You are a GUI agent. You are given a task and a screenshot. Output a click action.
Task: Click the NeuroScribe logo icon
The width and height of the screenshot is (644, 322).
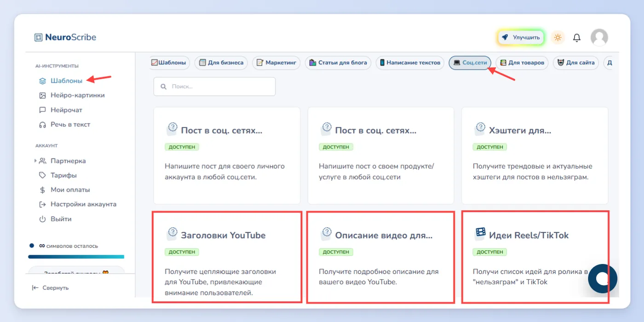click(x=39, y=37)
